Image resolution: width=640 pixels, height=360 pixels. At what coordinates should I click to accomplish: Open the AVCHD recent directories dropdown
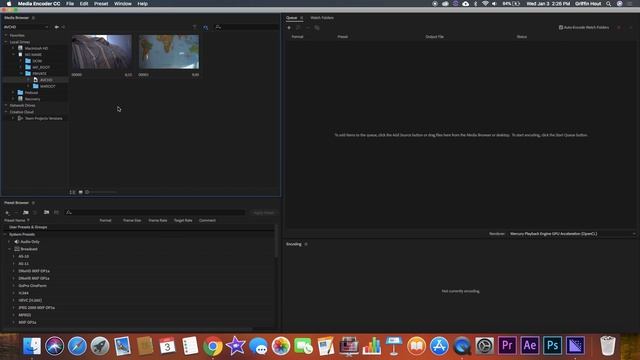point(26,27)
